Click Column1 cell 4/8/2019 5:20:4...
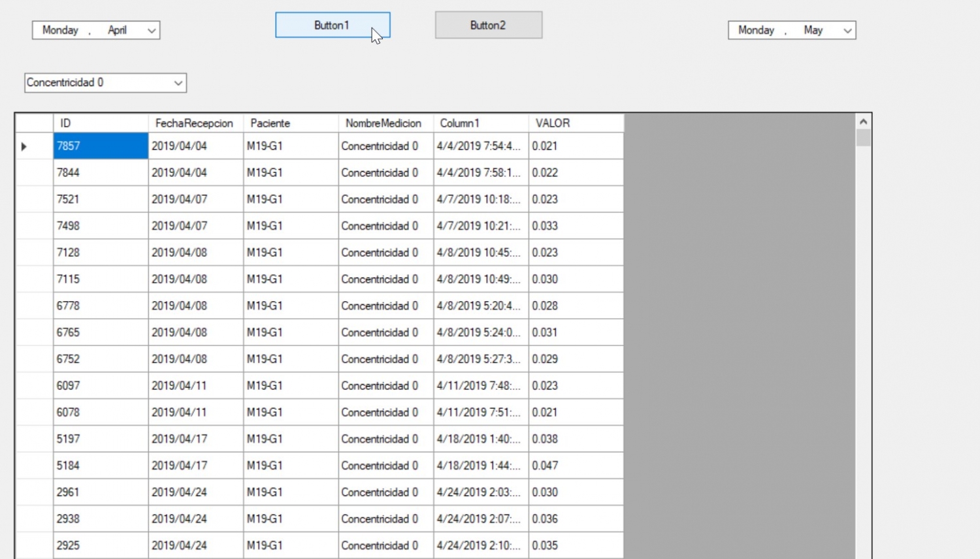 coord(481,306)
